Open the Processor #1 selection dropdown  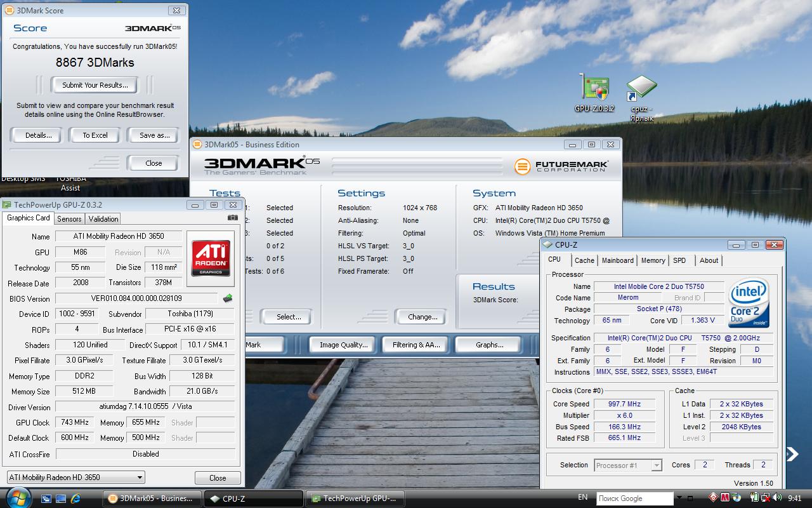click(x=628, y=465)
